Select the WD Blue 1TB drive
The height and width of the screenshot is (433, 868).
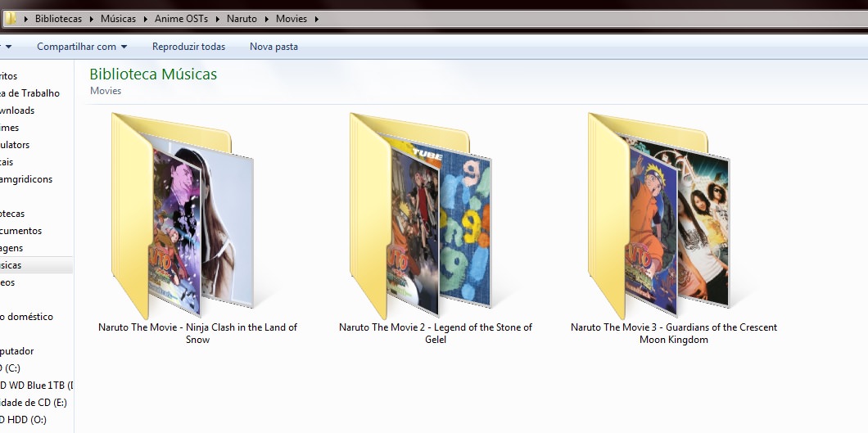coord(37,385)
